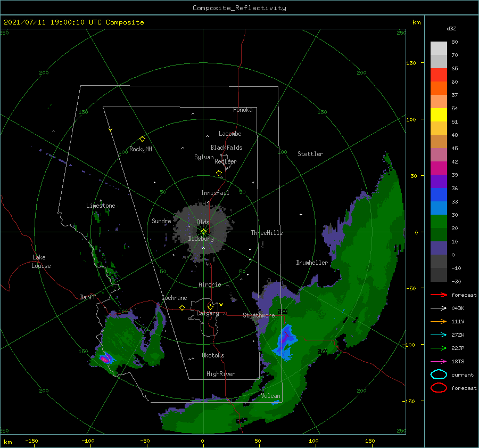The height and width of the screenshot is (448, 479).
Task: Click yellow diamond marker beside RockyMH
Action: 142,139
